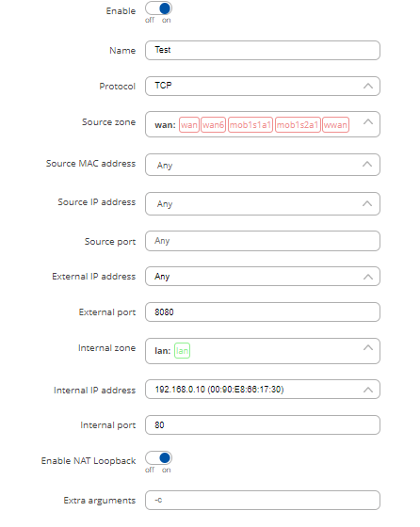Expand the External IP address chevron

[368, 277]
